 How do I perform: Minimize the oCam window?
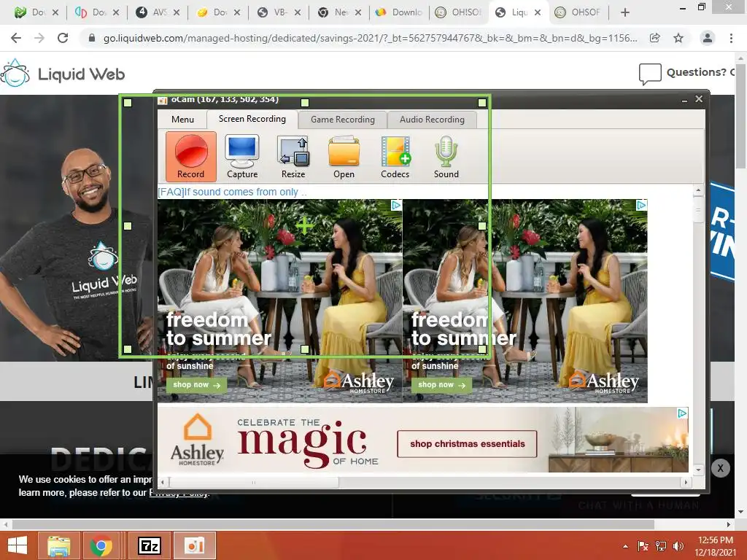pos(684,100)
